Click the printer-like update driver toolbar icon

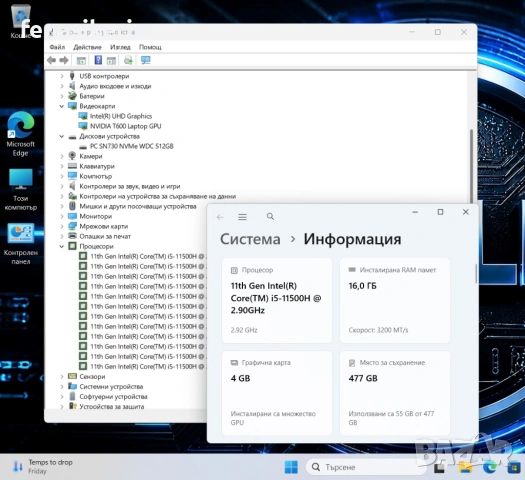[128, 61]
